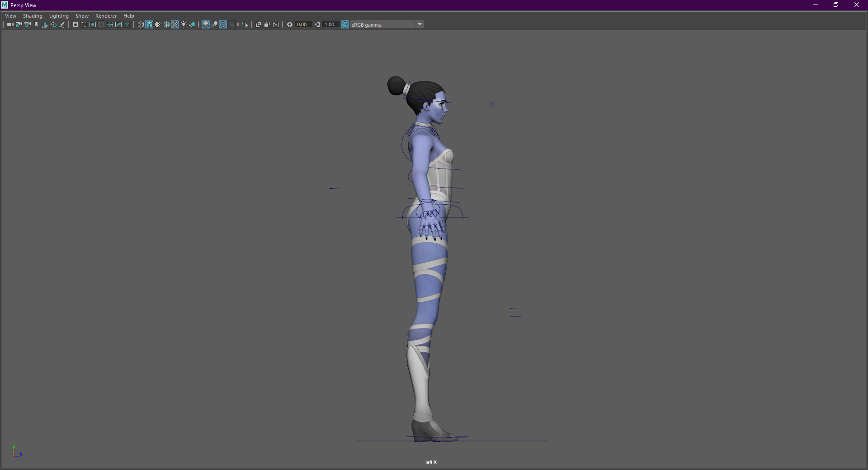This screenshot has width=868, height=470.
Task: Open the Lighting menu
Action: click(59, 16)
